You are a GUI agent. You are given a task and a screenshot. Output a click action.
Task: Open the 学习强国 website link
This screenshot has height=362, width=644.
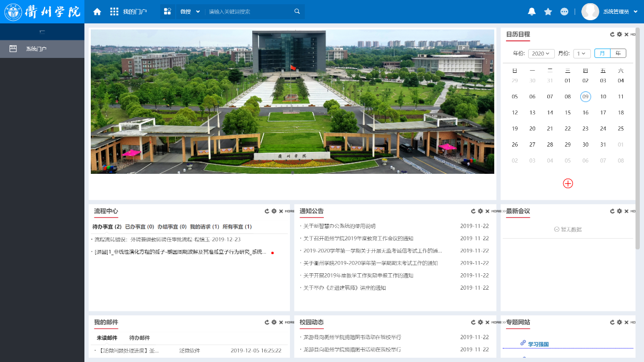click(x=538, y=344)
